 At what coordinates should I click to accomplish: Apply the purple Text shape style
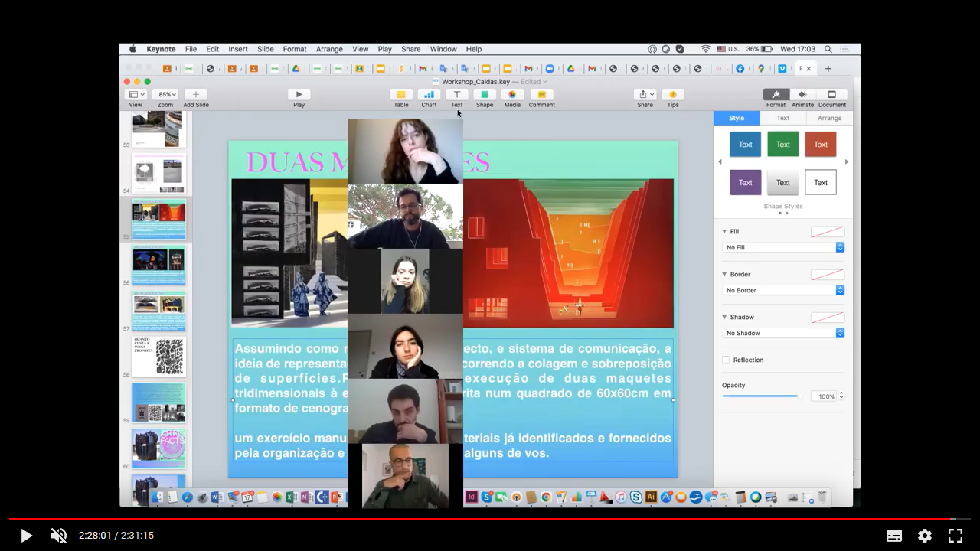pyautogui.click(x=745, y=183)
